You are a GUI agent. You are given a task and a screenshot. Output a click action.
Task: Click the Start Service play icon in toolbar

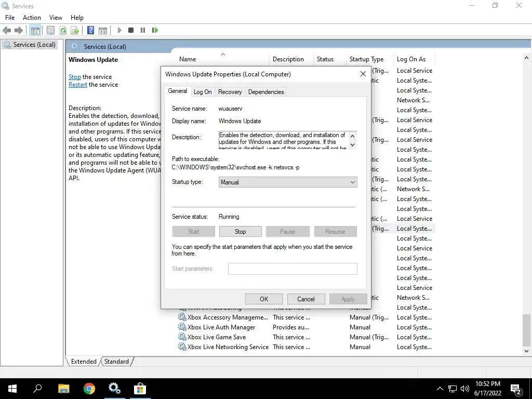(x=119, y=30)
